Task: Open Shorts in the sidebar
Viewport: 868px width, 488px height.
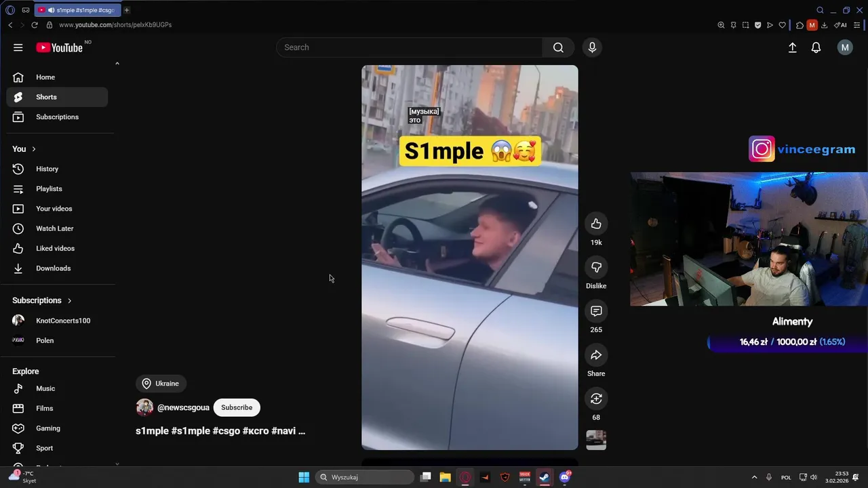Action: pyautogui.click(x=57, y=97)
